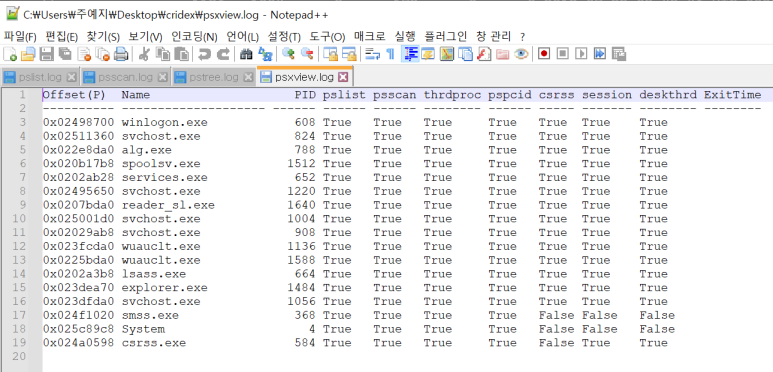Toggle synchronized horizontal scrolling
The height and width of the screenshot is (372, 773).
[x=350, y=54]
